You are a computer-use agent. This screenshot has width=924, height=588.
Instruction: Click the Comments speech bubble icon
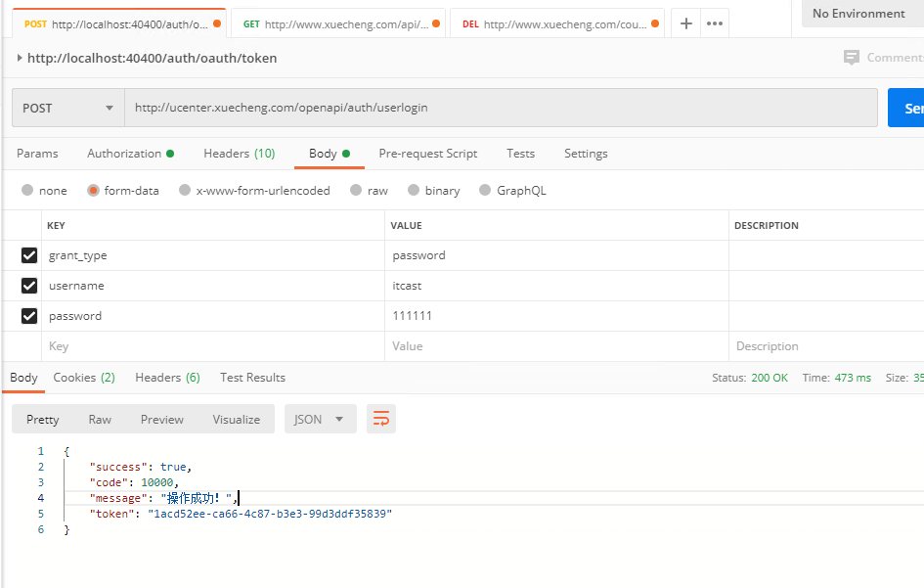point(852,57)
